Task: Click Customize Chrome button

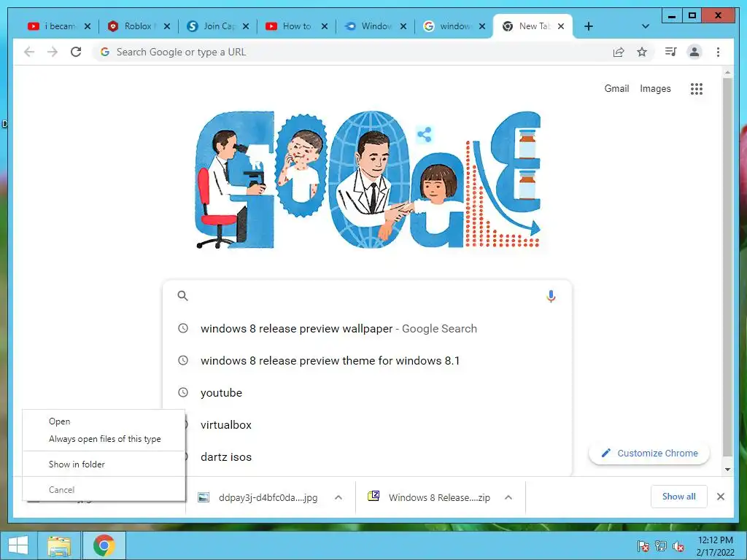Action: click(649, 454)
